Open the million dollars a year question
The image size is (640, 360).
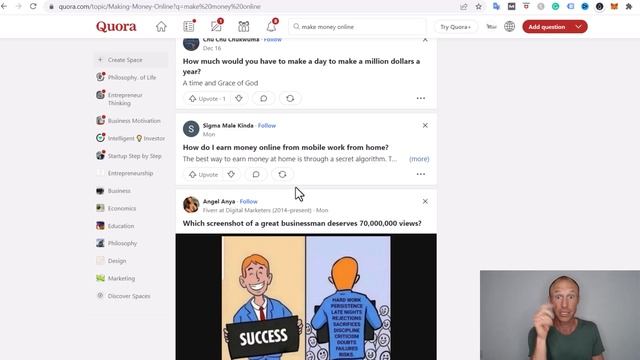point(301,66)
